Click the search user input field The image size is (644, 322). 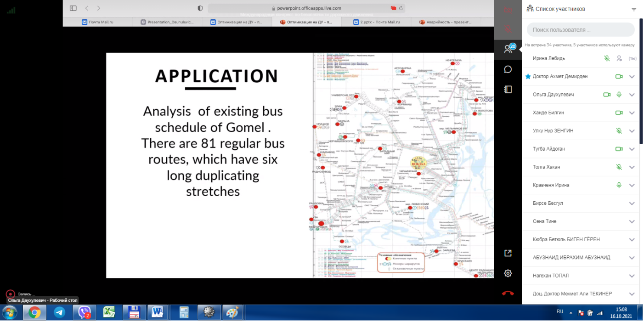point(581,30)
